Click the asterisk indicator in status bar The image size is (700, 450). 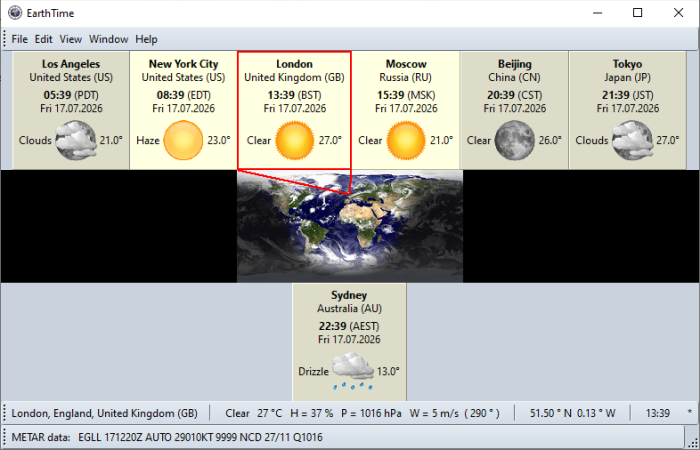point(690,412)
